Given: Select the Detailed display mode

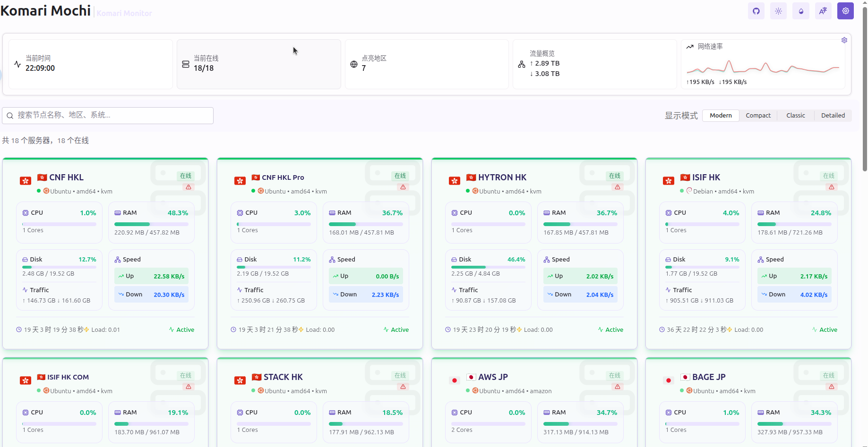Looking at the screenshot, I should [x=833, y=116].
